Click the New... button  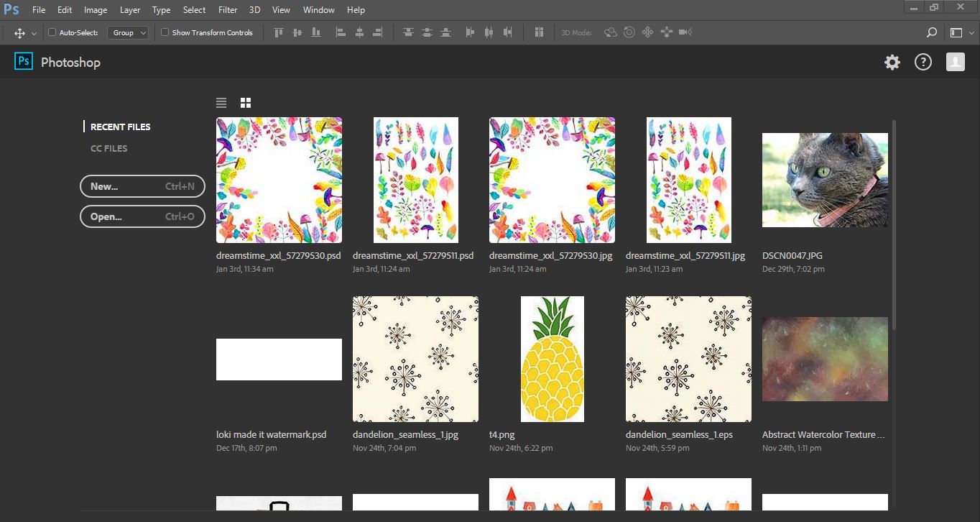(142, 186)
